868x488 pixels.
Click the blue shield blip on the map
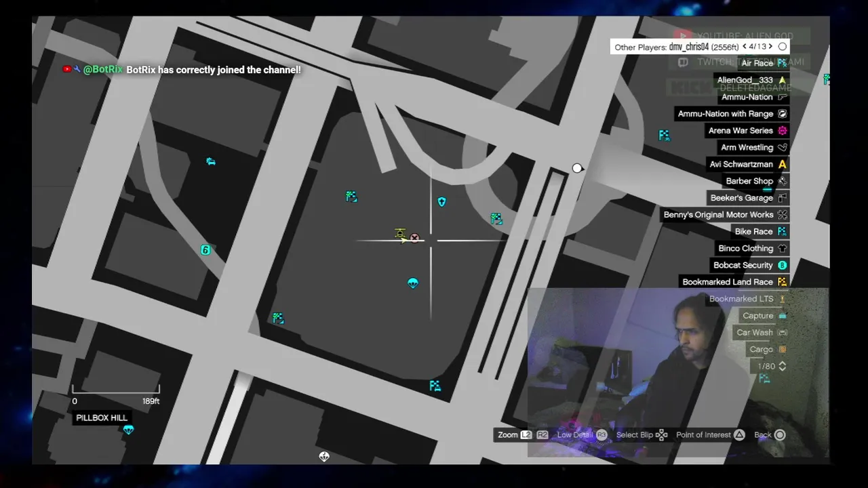[x=441, y=202]
